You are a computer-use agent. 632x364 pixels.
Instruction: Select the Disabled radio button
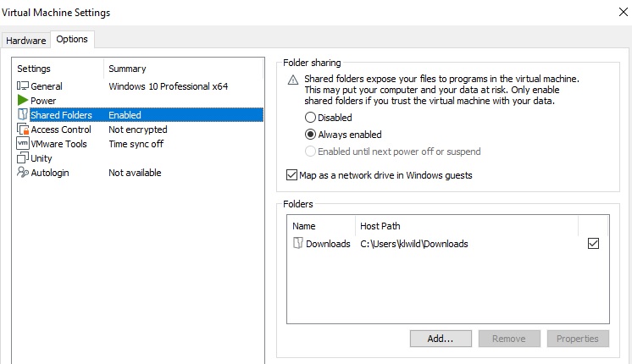tap(311, 118)
